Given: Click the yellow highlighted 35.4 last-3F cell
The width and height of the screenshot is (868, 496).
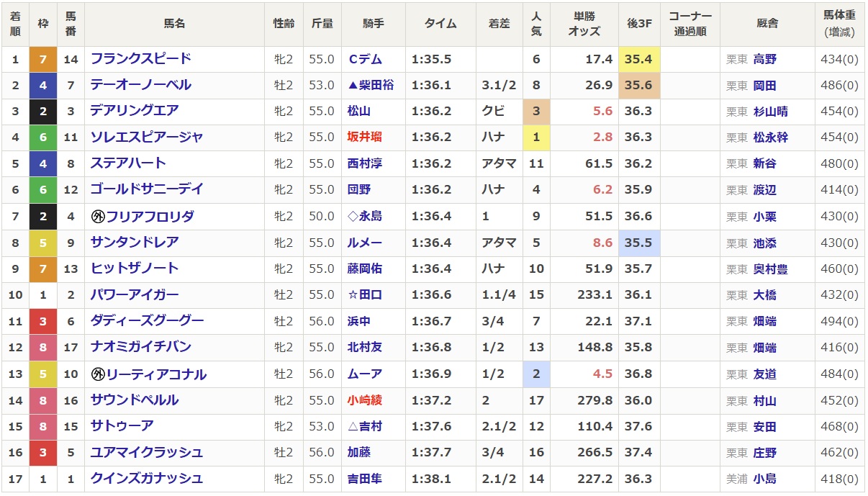Looking at the screenshot, I should click(x=638, y=59).
